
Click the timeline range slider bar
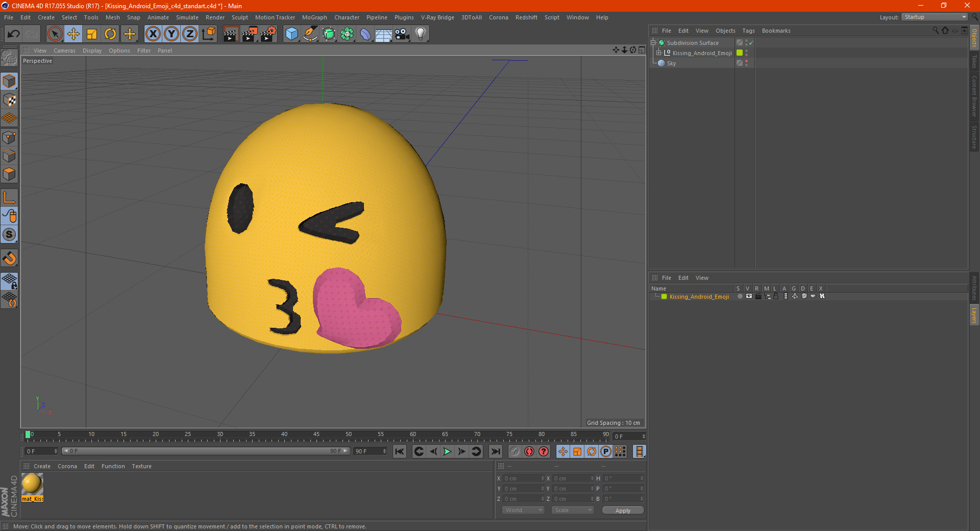pos(206,451)
